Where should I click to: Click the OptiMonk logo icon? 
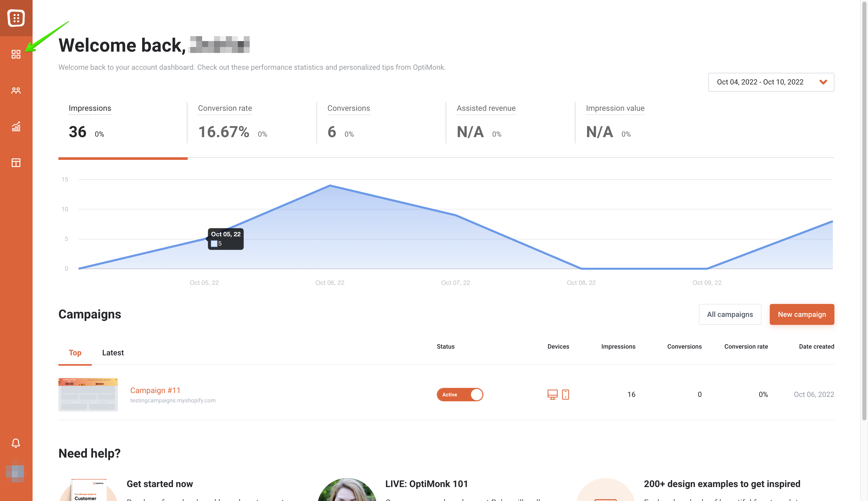16,18
